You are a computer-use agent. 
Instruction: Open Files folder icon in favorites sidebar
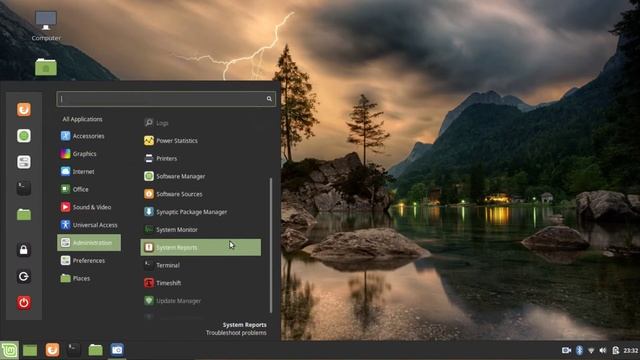point(24,214)
